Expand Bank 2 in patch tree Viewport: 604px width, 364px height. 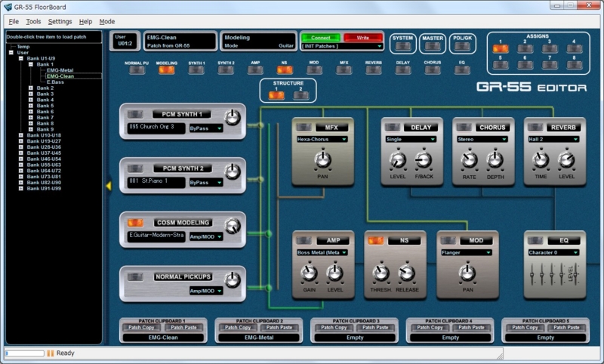(x=30, y=88)
